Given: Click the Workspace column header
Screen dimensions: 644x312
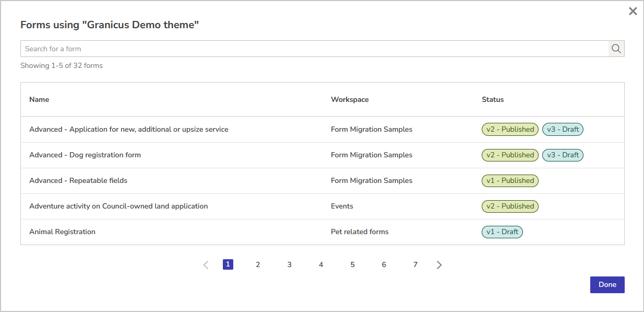Looking at the screenshot, I should [350, 99].
